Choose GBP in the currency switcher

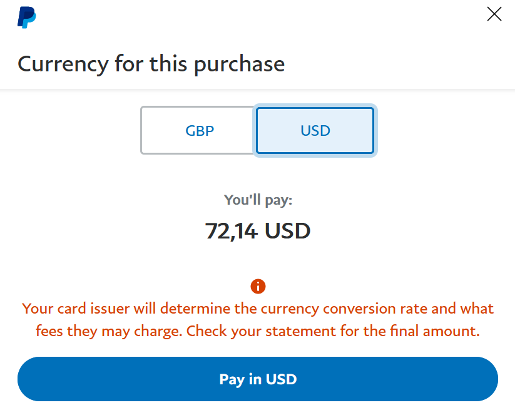tap(199, 130)
